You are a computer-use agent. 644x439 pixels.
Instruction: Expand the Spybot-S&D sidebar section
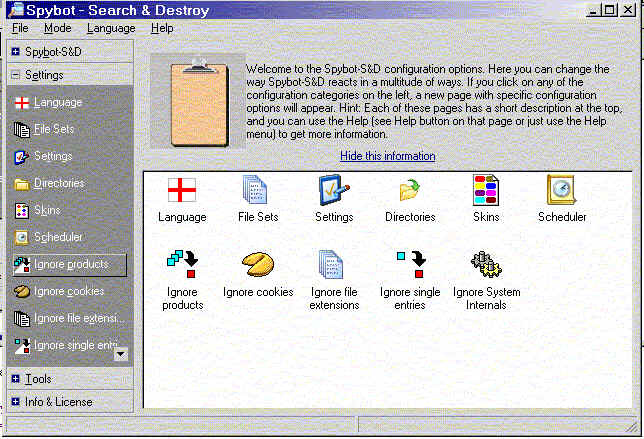(x=16, y=52)
